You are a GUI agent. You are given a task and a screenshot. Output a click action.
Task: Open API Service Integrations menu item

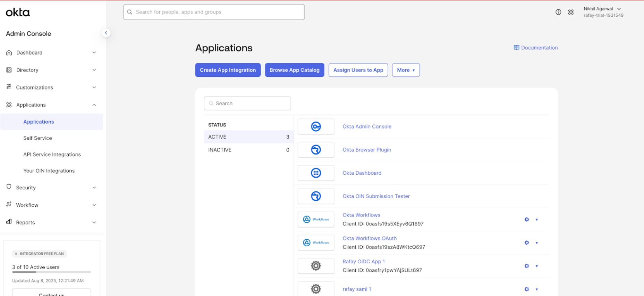point(52,154)
